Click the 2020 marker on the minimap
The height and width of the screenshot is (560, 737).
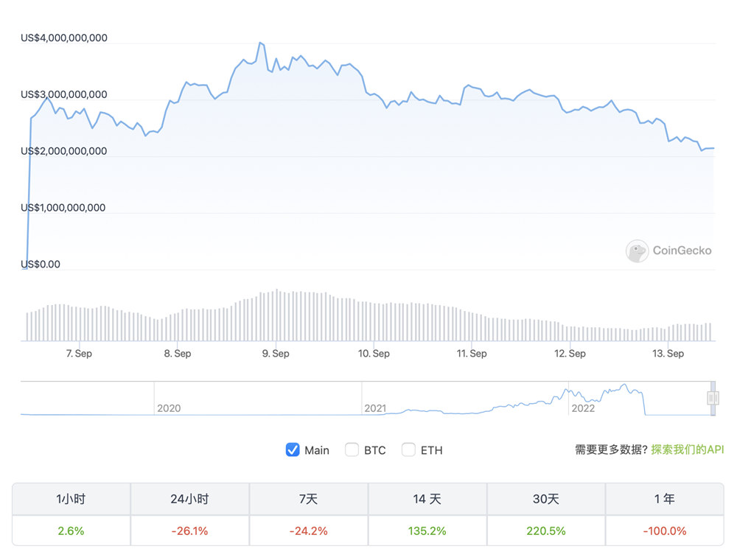169,407
